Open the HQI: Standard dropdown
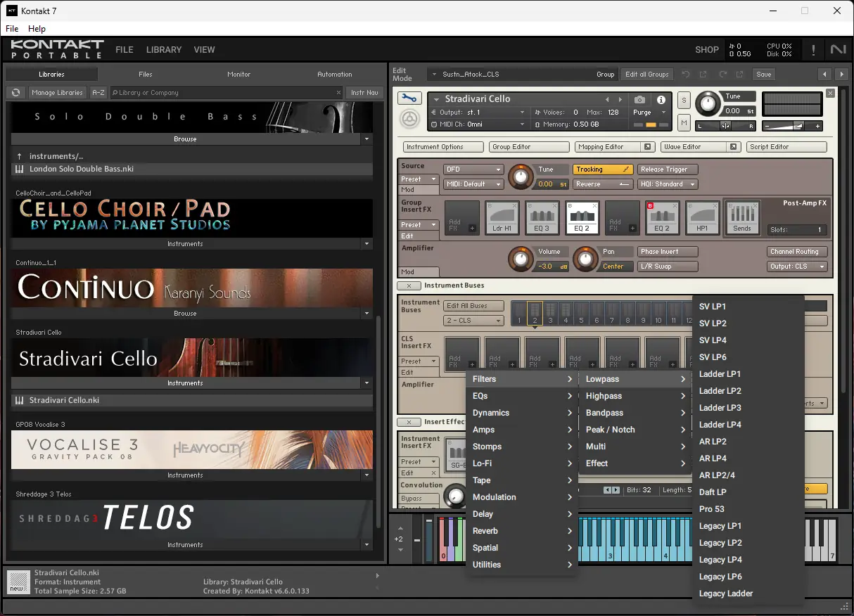Screen dimensions: 854x616 tap(667, 184)
